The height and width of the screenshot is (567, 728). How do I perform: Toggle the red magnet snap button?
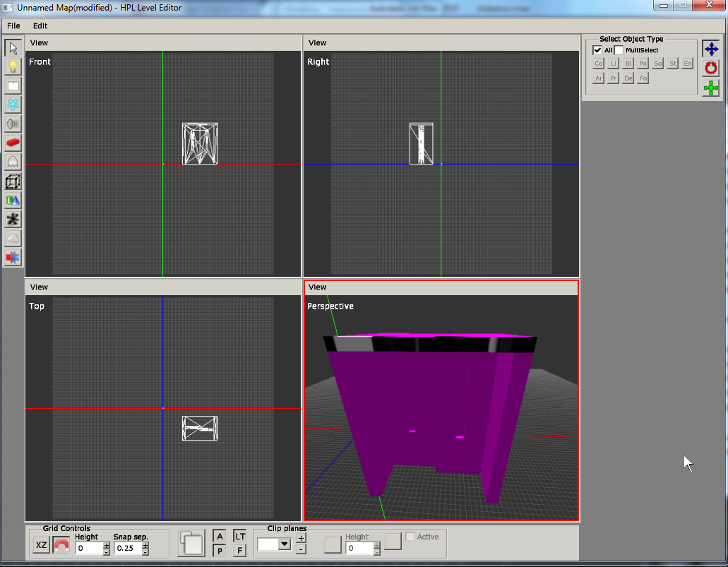tap(61, 546)
